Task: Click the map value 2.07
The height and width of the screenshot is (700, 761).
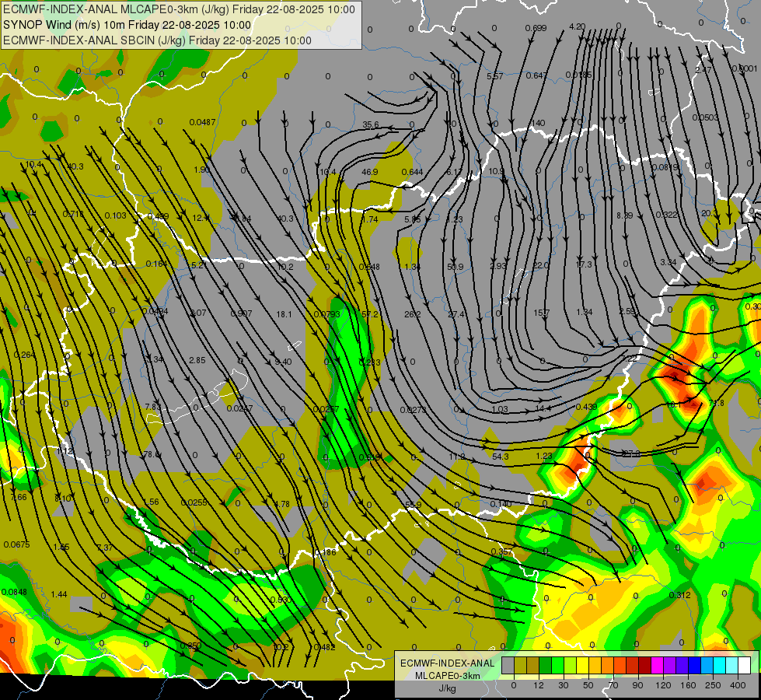Action: click(x=198, y=313)
